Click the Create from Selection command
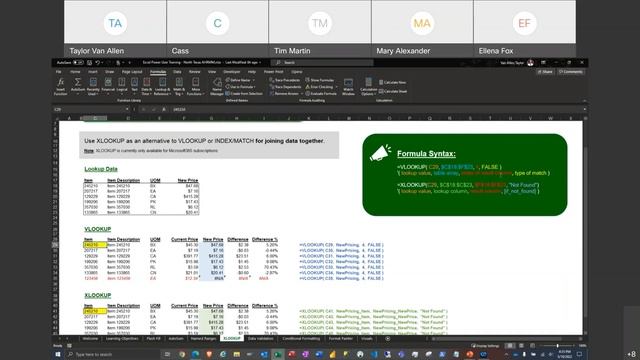The image size is (640, 360). (244, 93)
